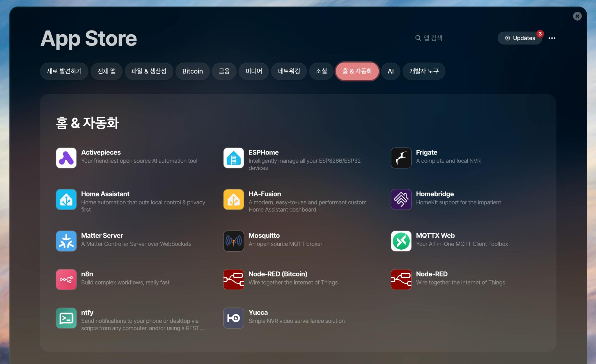This screenshot has height=364, width=596.
Task: Open the Node-RED (Bitcoin) app title
Action: point(278,274)
